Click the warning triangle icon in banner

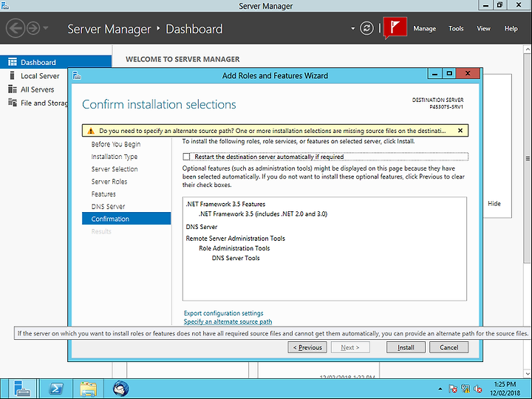coord(91,131)
